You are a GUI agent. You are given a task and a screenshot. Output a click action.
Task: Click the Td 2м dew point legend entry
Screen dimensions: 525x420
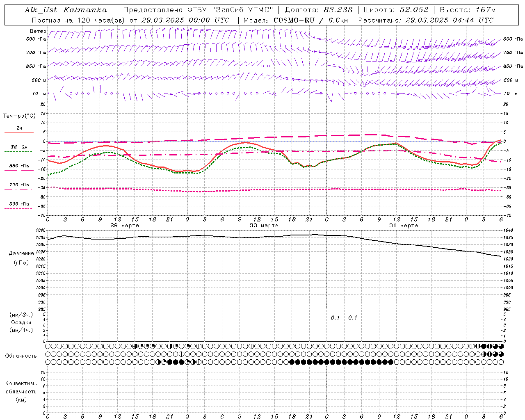tap(19, 147)
